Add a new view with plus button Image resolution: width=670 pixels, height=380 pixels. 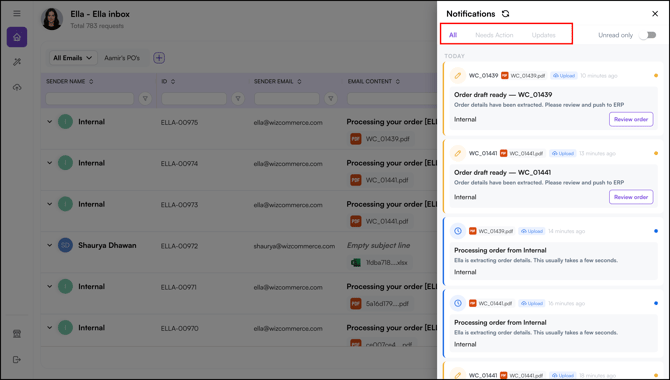(159, 58)
